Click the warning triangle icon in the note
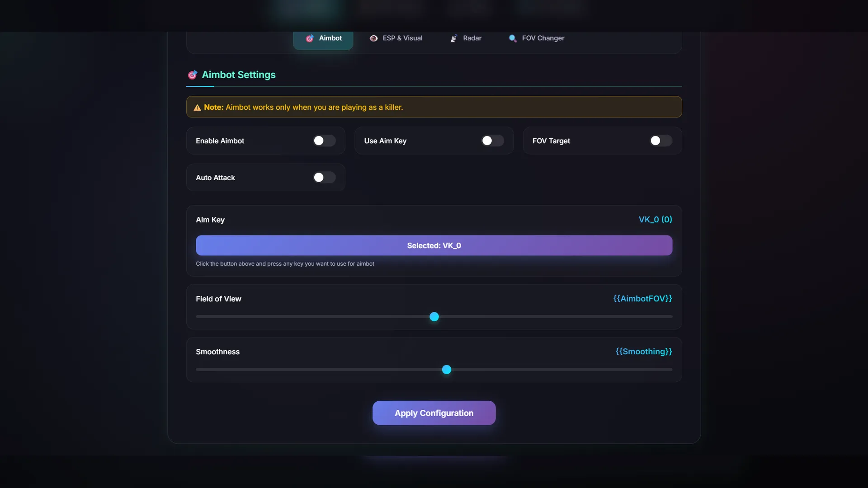 coord(197,108)
